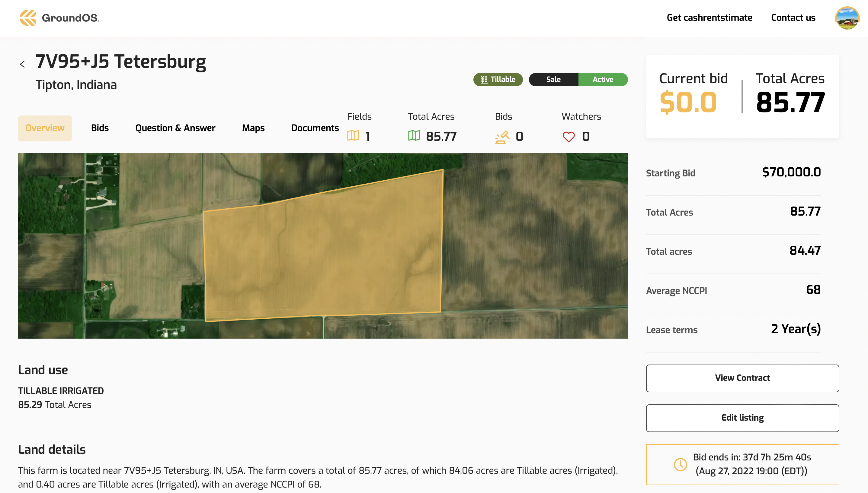Switch to the Bids tab

pos(100,128)
